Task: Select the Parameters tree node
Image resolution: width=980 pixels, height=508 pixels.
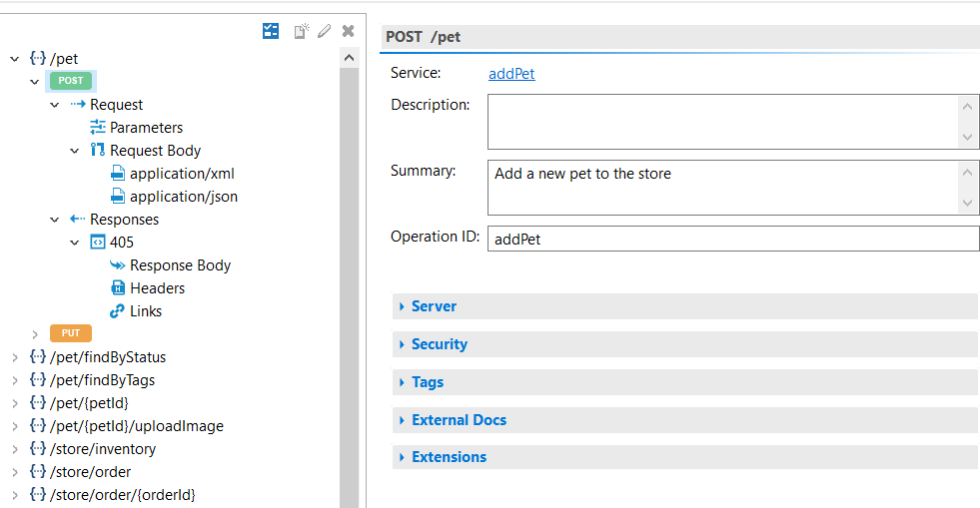Action: pos(146,128)
